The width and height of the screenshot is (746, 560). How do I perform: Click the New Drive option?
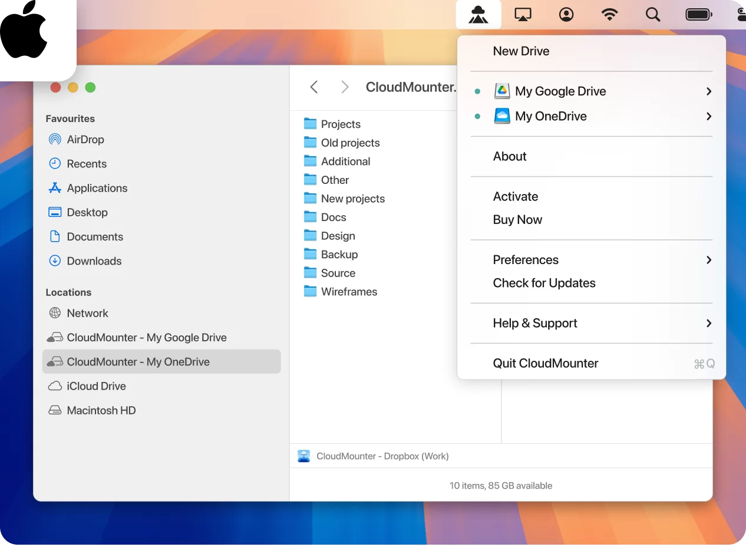tap(521, 51)
